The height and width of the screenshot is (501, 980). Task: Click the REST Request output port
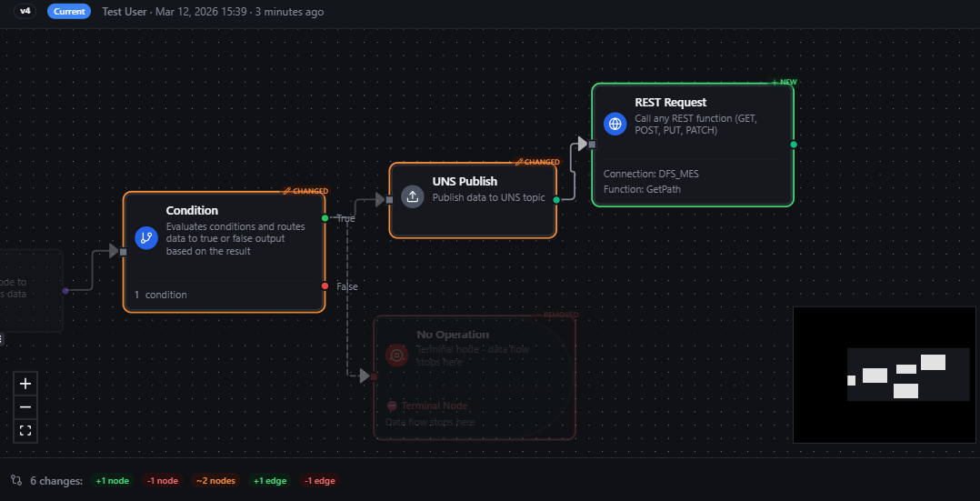(794, 145)
